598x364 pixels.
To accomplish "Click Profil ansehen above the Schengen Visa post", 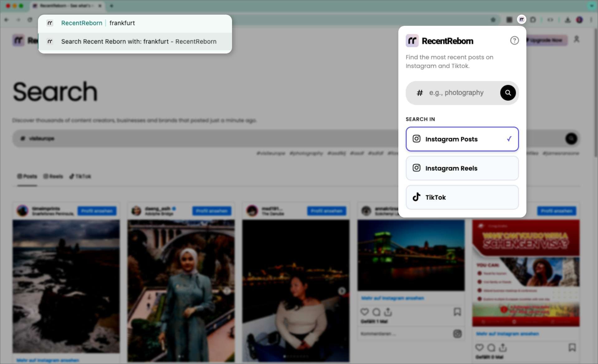I will click(x=557, y=211).
